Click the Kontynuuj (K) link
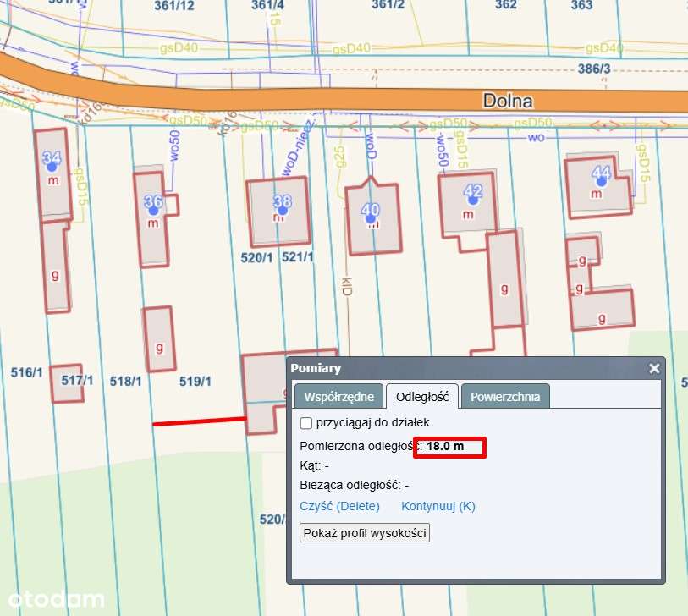The height and width of the screenshot is (616, 688). coord(438,506)
